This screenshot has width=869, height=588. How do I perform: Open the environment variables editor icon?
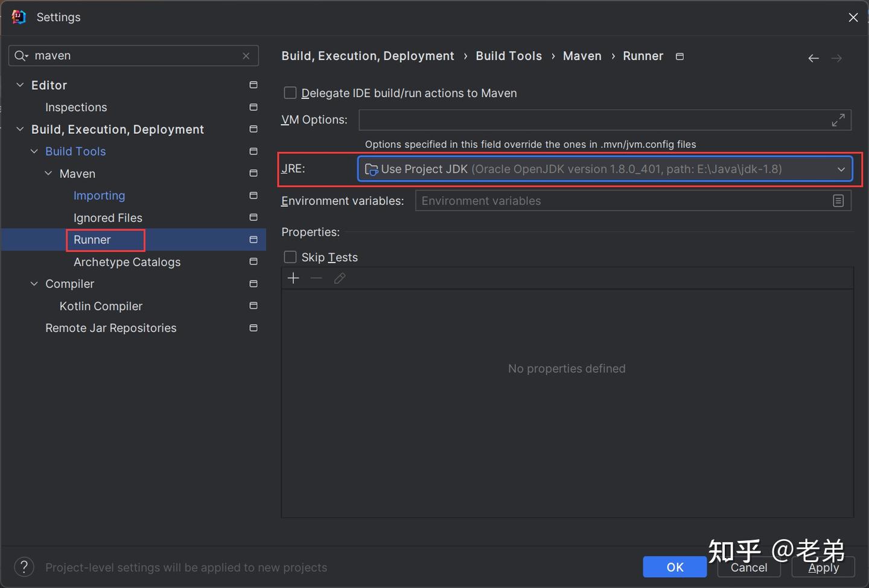tap(838, 201)
